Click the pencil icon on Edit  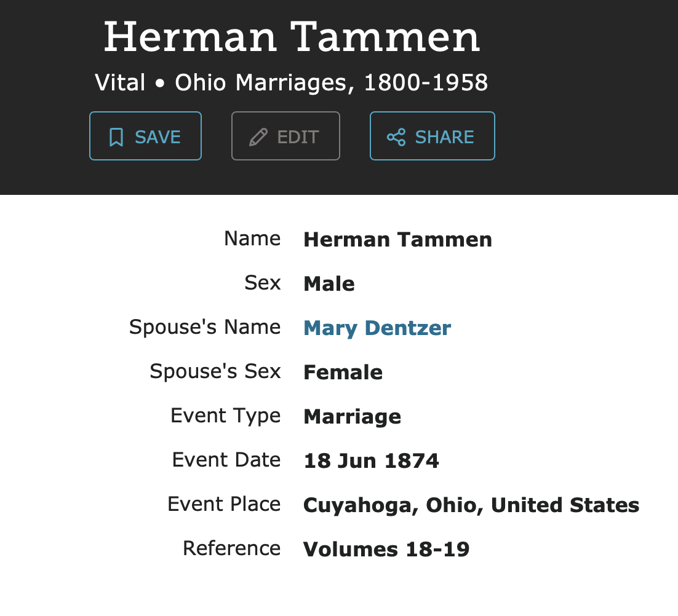pos(258,136)
